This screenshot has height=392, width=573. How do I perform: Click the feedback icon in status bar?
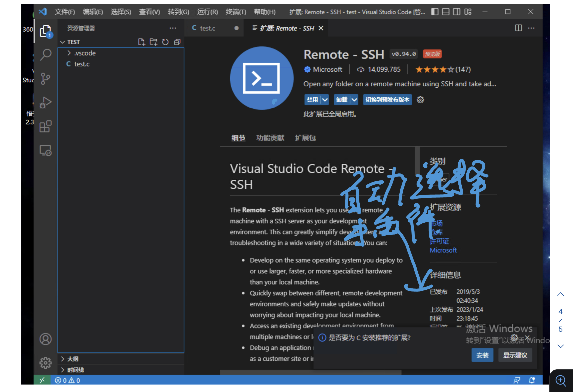coord(517,380)
